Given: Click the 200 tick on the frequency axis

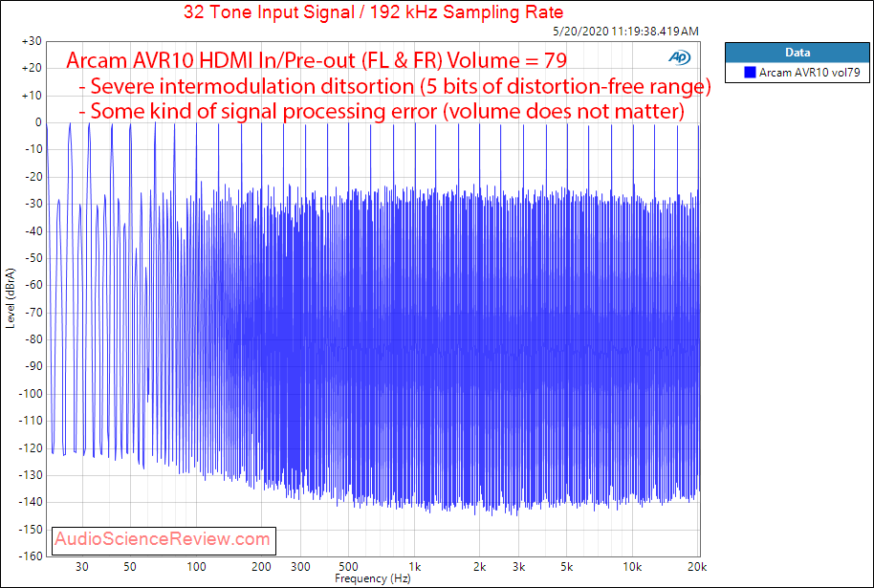Looking at the screenshot, I should click(x=262, y=567).
